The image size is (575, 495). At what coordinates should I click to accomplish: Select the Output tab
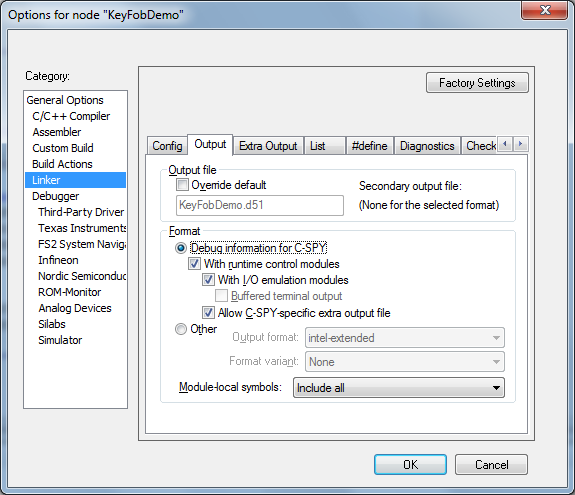(x=210, y=144)
